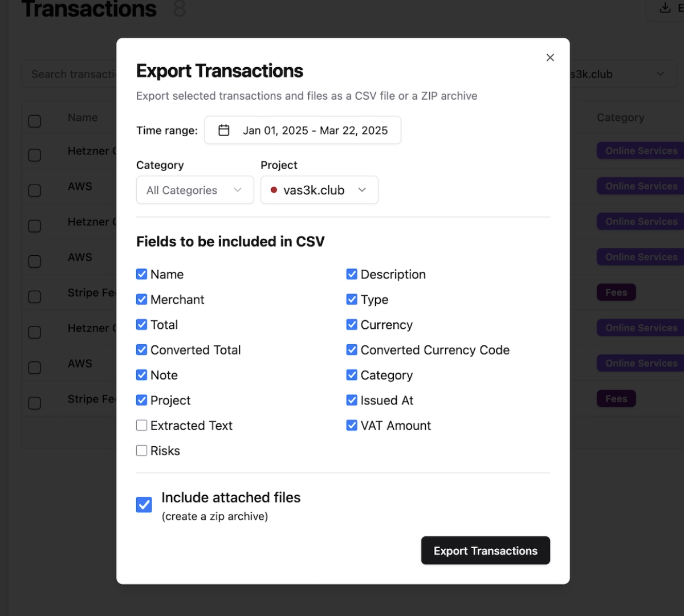Dismiss the Export Transactions dialog

pos(549,57)
